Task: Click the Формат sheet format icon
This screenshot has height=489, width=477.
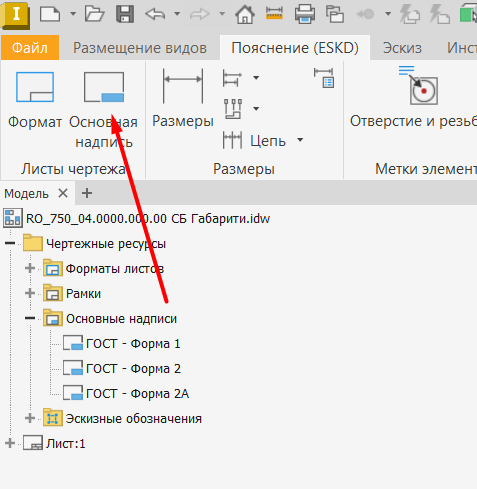Action: 35,87
